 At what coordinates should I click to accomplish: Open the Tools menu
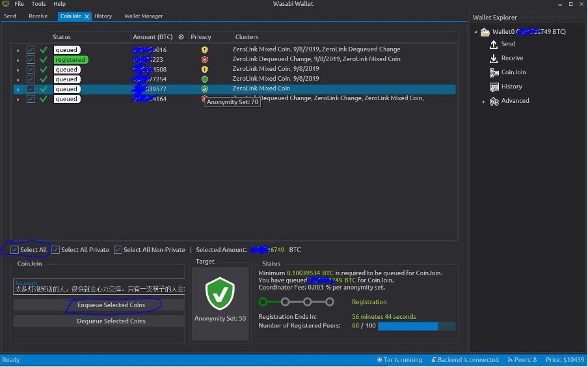pyautogui.click(x=38, y=4)
